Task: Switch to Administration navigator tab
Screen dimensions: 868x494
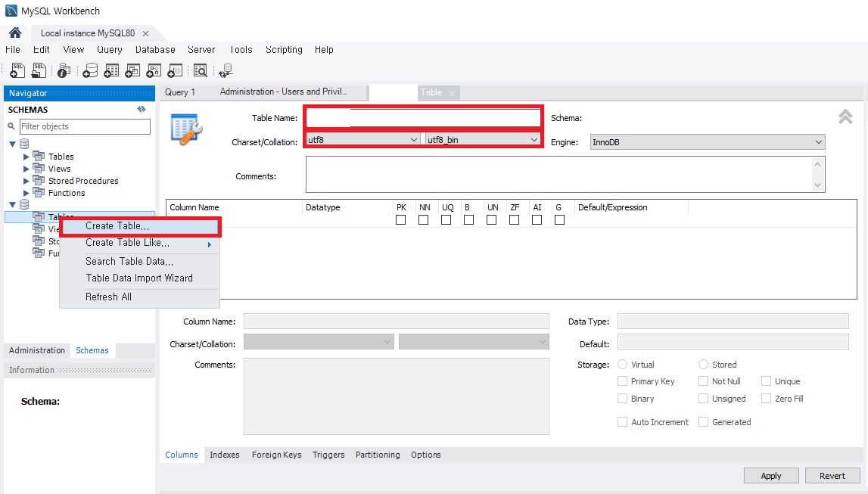Action: [37, 350]
